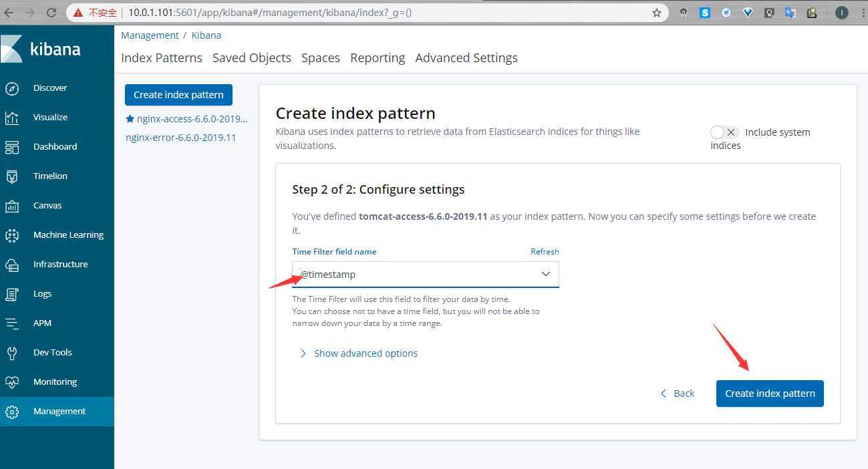Screen dimensions: 868x469
Task: Open the translate browser extension icon
Action: (x=790, y=13)
